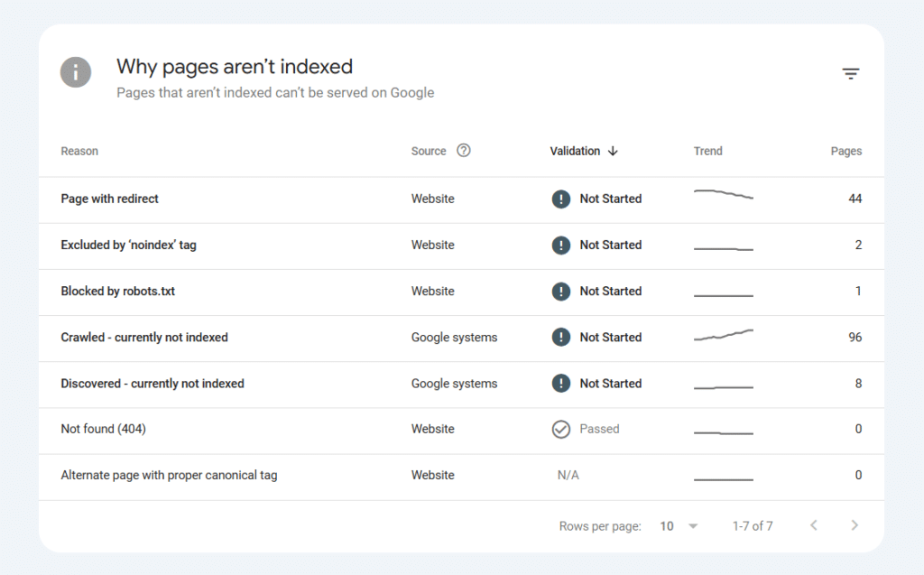Click the page count 8
The width and height of the screenshot is (924, 575).
859,384
